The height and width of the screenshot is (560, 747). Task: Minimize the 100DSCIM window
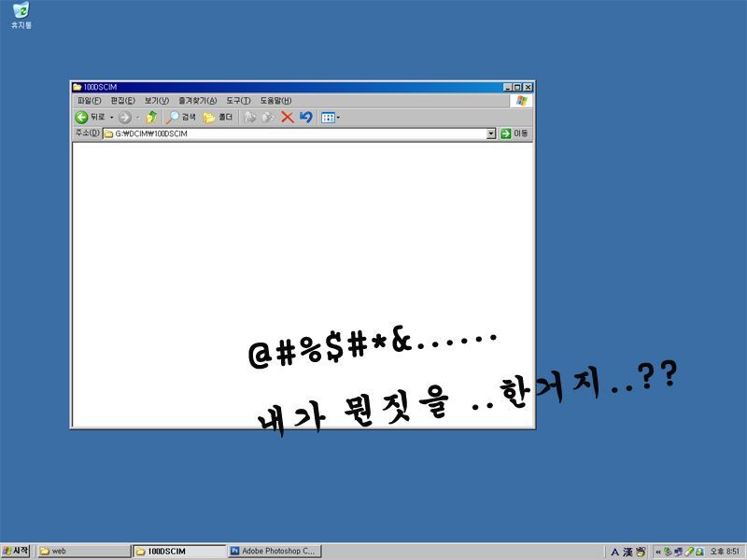pos(508,87)
